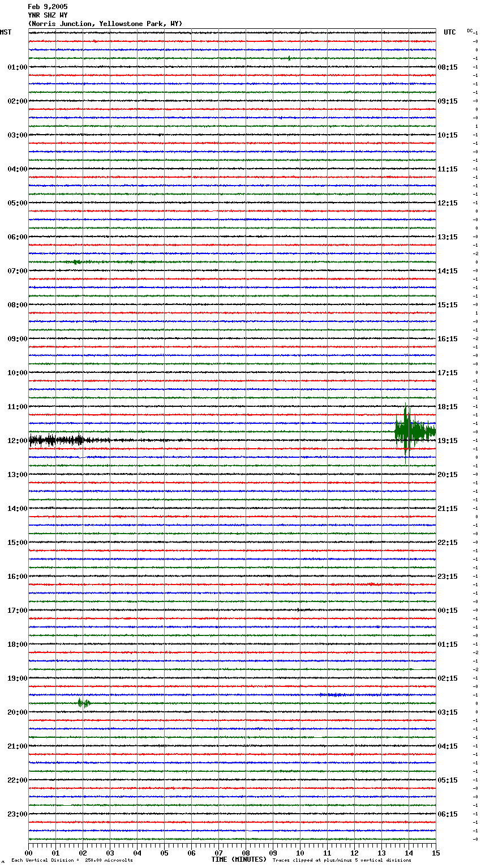This screenshot has width=481, height=868.
Task: Select the 07:00 MST row label
Action: coord(18,271)
